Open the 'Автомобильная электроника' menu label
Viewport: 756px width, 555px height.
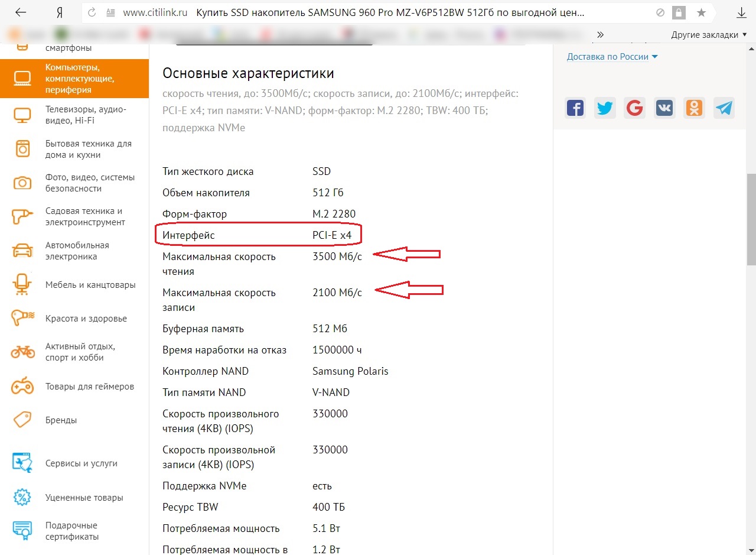pos(77,251)
